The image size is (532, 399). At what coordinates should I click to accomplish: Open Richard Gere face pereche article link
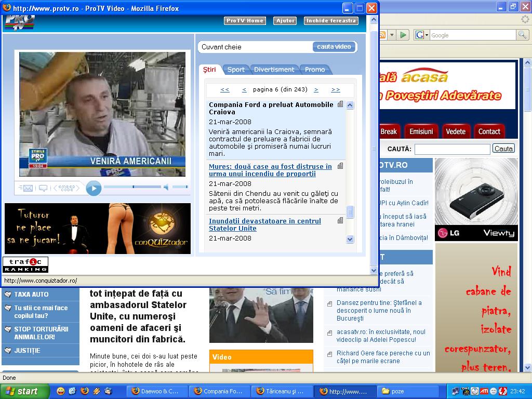383,357
